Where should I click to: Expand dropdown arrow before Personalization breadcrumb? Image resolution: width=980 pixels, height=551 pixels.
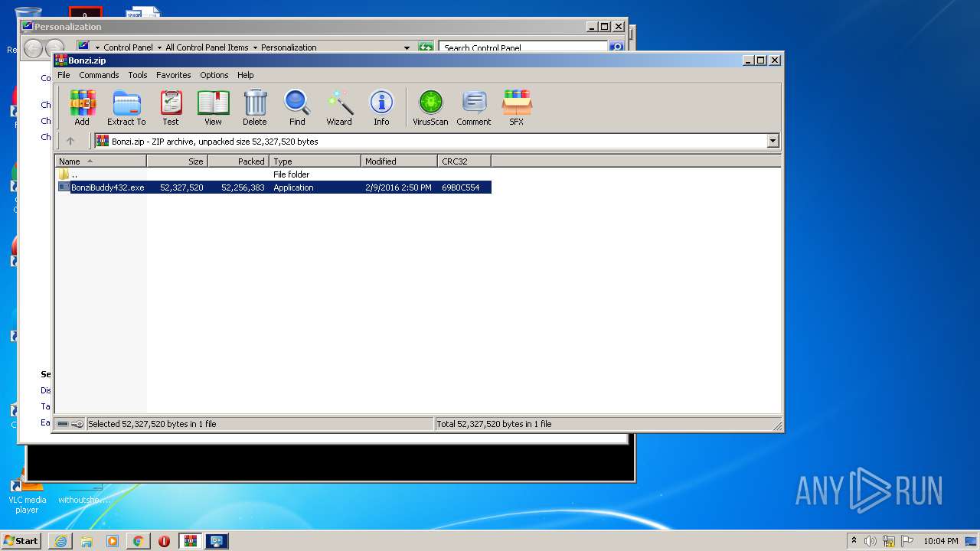[x=255, y=47]
